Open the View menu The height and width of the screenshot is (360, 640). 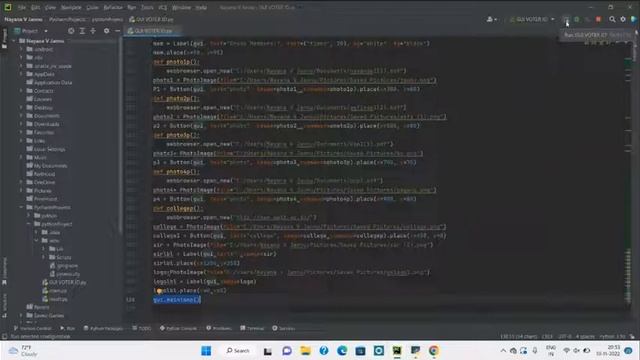[x=50, y=7]
